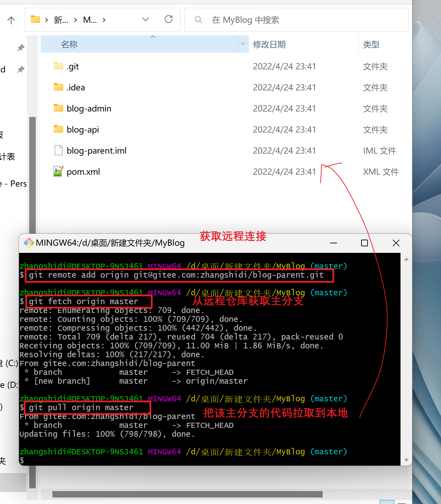Select the .idea folder icon
This screenshot has width=441, height=504.
pyautogui.click(x=58, y=87)
